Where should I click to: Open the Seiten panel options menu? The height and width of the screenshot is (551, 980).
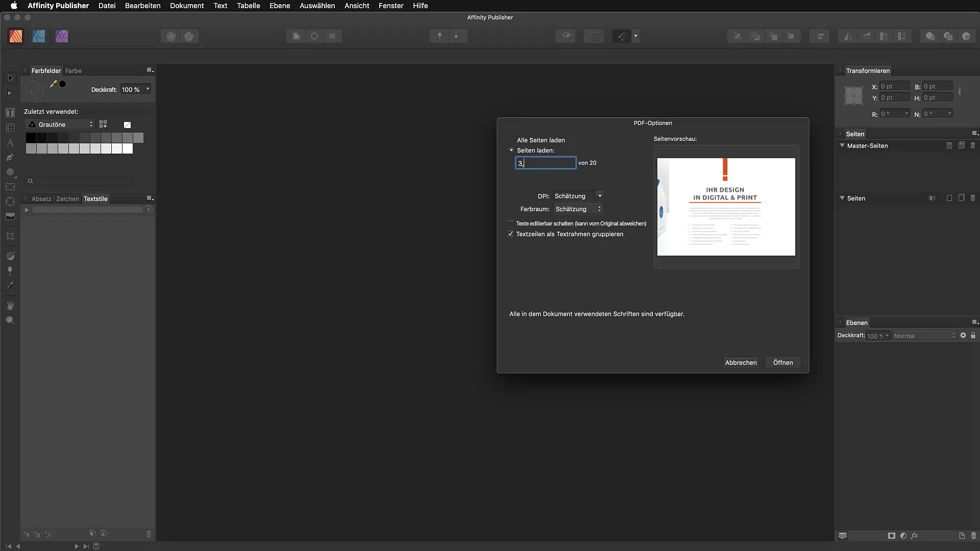(x=974, y=133)
